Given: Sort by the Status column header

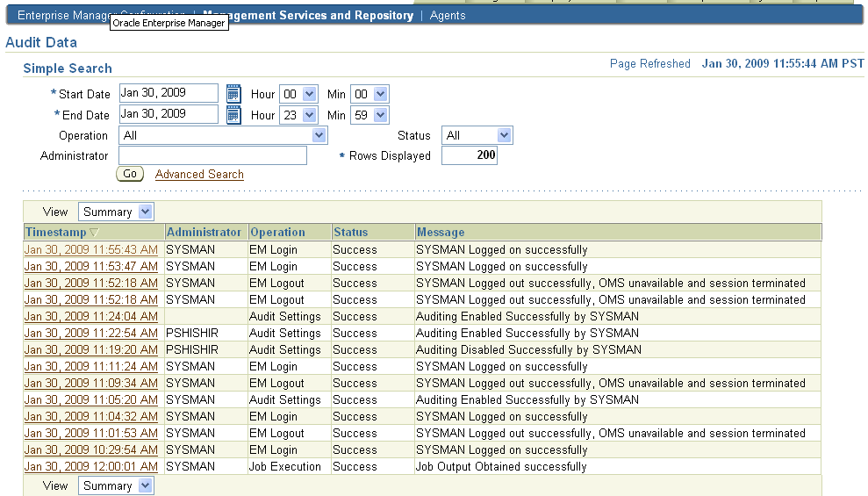Looking at the screenshot, I should pyautogui.click(x=351, y=233).
